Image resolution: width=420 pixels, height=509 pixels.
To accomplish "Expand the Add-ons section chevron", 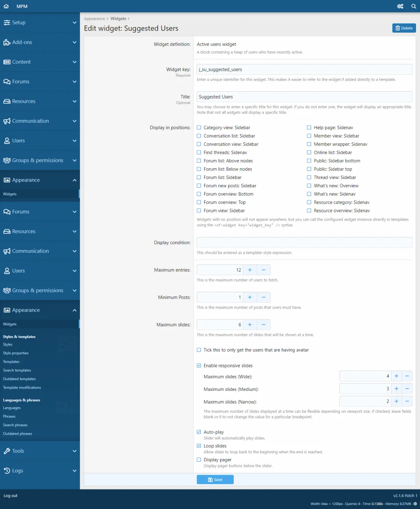I will 74,42.
